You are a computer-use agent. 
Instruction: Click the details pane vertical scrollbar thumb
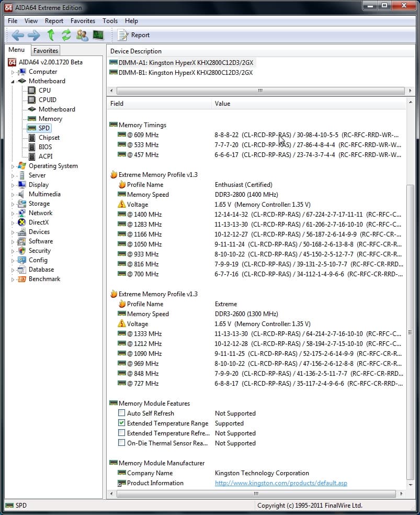(410, 332)
